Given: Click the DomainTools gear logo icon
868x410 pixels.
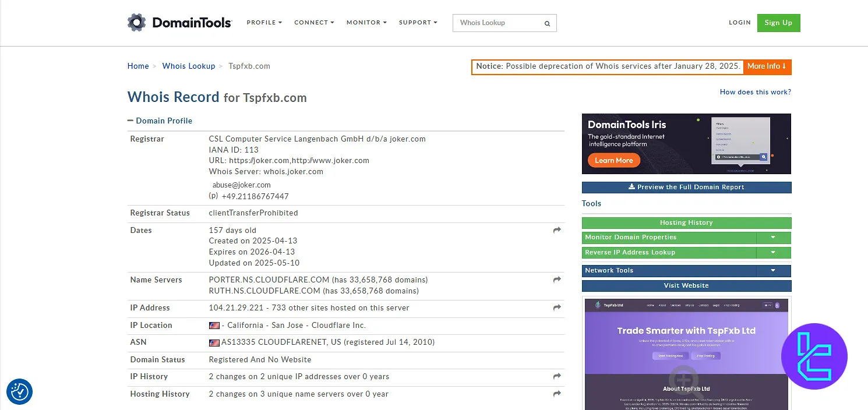Looking at the screenshot, I should [136, 22].
